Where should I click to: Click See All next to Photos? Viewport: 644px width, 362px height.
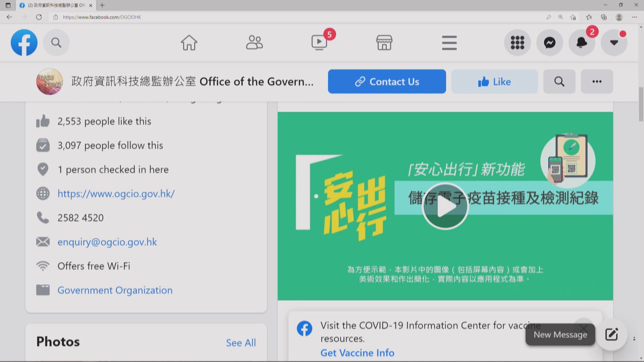click(x=240, y=343)
